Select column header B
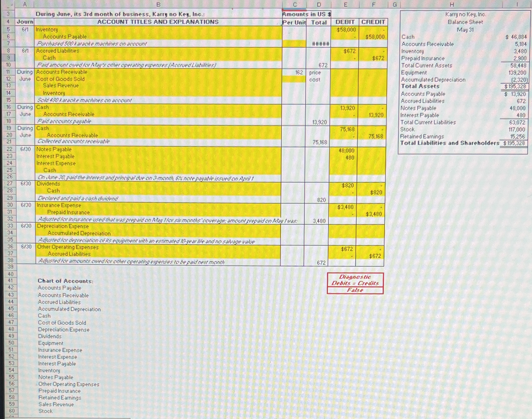Image resolution: width=532 pixels, height=419 pixels. click(158, 4)
